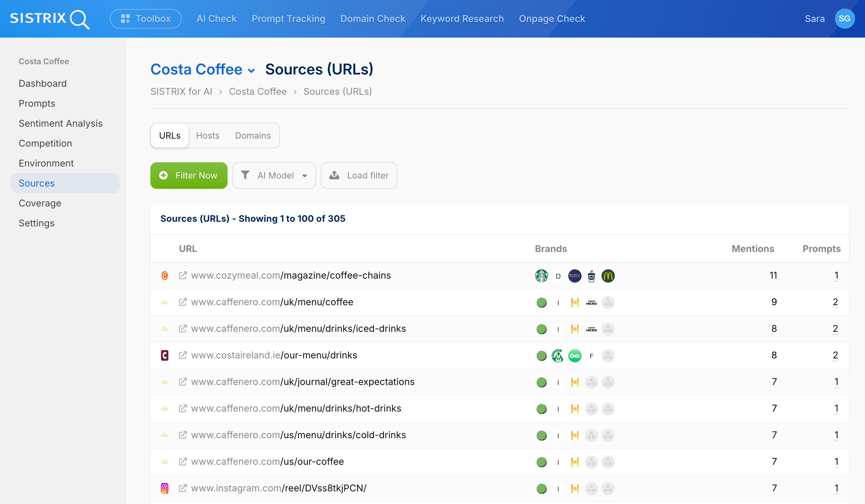Click green Coco brand logo in costaireland row
The image size is (865, 504).
point(575,356)
